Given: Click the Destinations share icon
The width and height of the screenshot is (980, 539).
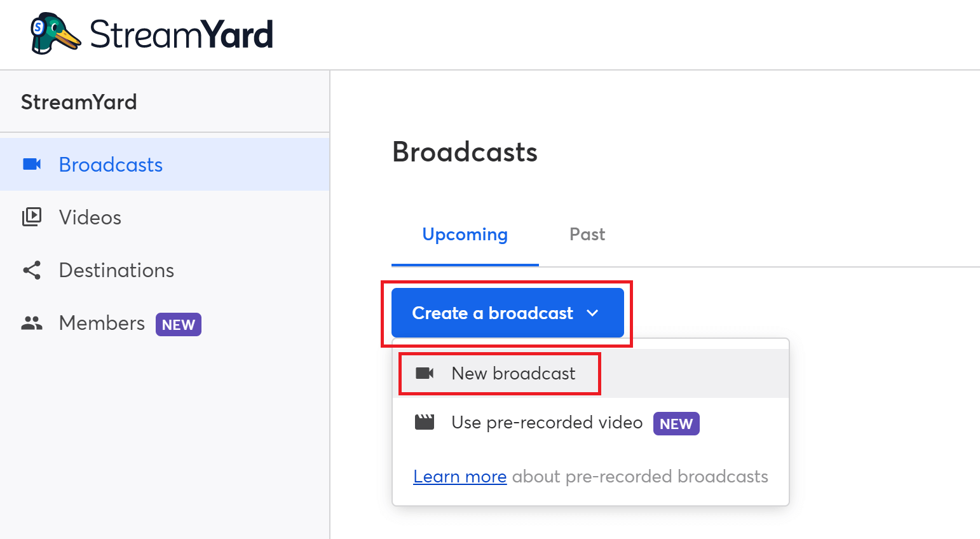Looking at the screenshot, I should point(32,270).
